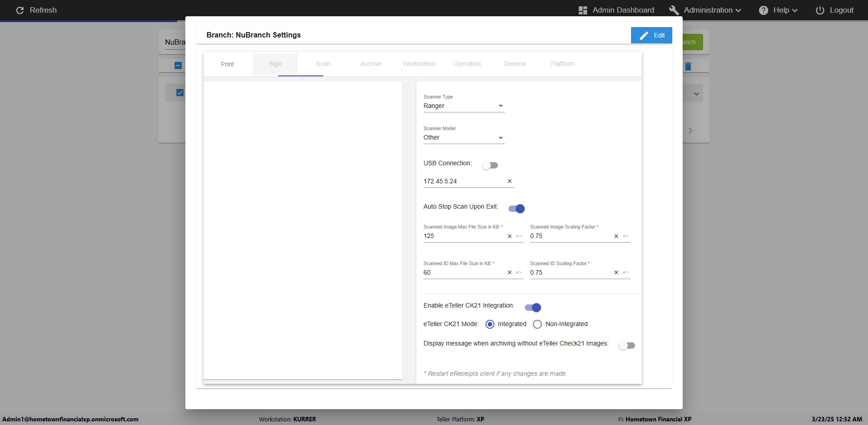
Task: Click the Refresh icon in top bar
Action: 20,10
